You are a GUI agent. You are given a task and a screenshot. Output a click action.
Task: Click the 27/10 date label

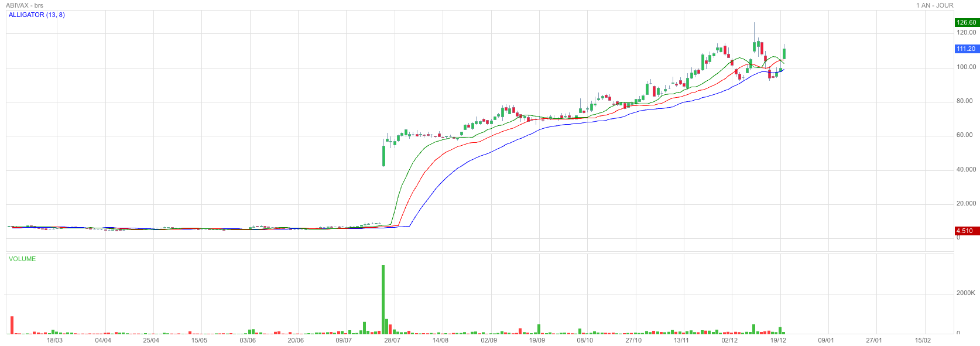[x=633, y=340]
